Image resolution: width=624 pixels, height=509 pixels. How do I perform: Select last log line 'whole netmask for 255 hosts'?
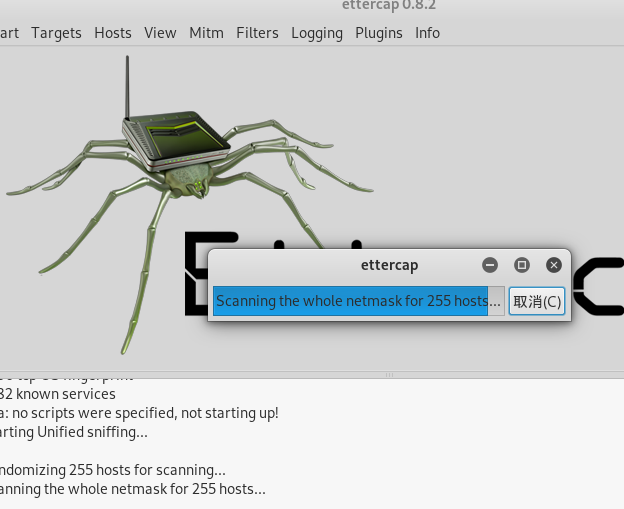(x=133, y=489)
